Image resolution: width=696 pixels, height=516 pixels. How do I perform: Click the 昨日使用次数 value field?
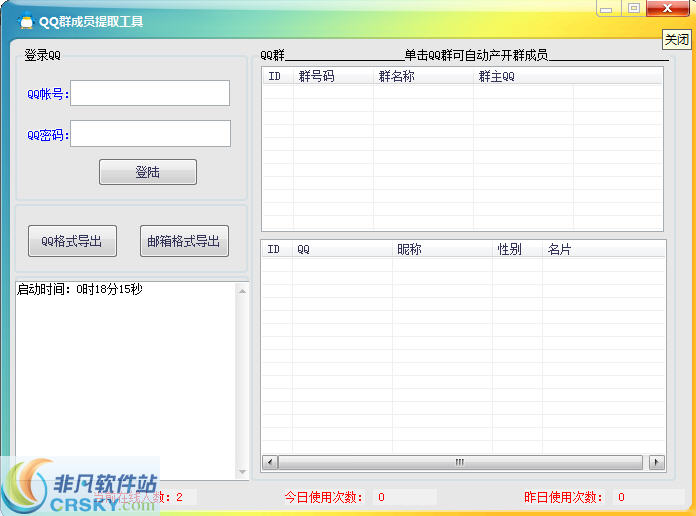(x=648, y=497)
